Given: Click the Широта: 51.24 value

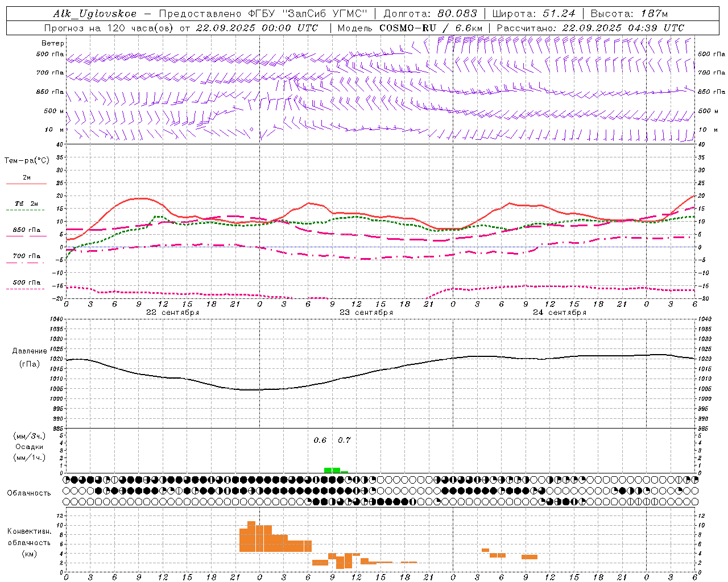Looking at the screenshot, I should [x=534, y=14].
